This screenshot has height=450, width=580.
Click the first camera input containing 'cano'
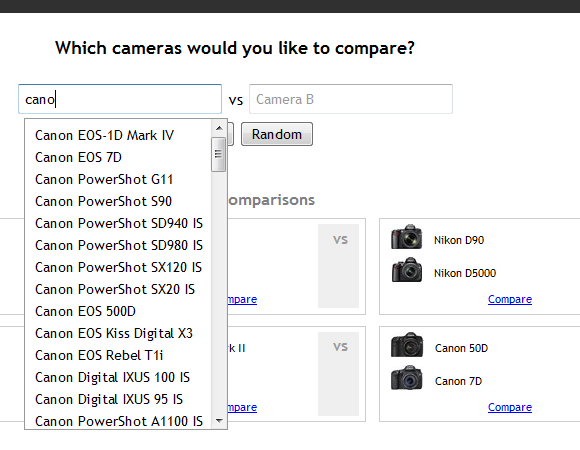[120, 99]
